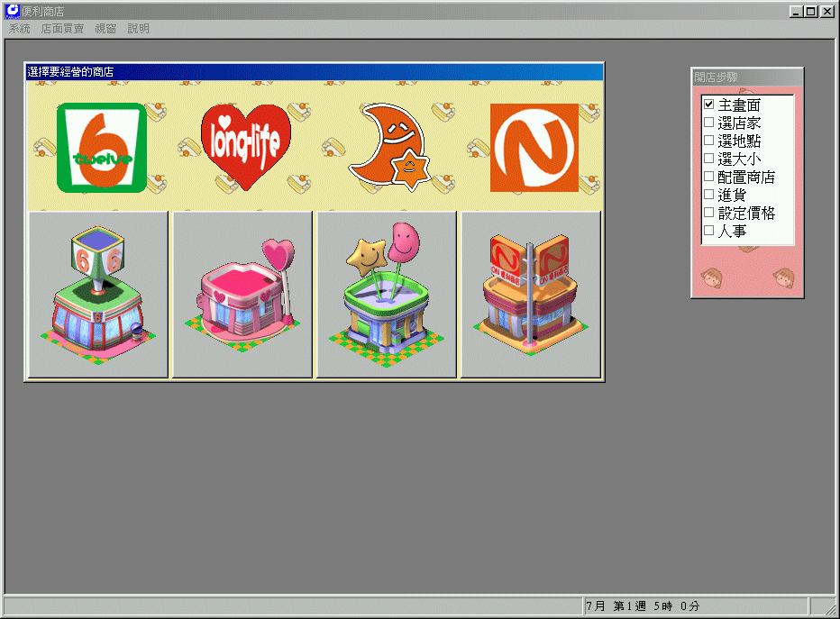The image size is (840, 619).
Task: Click the green 6 twelve logo
Action: (100, 148)
